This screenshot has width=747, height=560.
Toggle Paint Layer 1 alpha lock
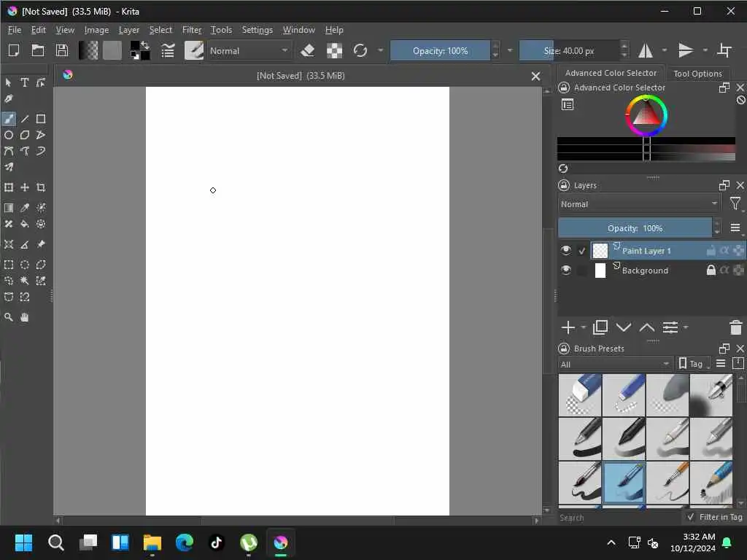point(724,251)
